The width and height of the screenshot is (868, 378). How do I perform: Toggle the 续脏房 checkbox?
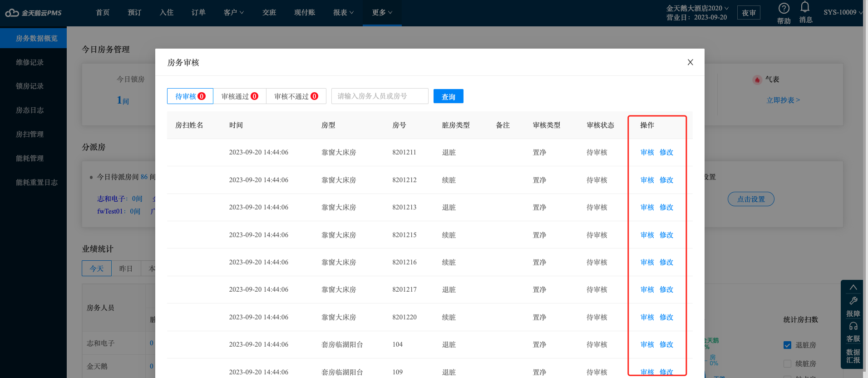[787, 364]
